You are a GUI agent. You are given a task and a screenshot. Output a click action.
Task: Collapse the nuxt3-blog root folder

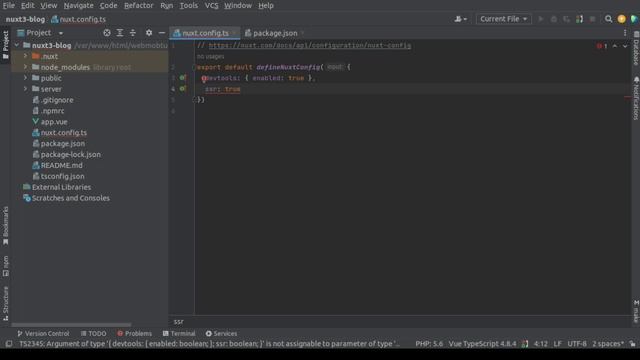pyautogui.click(x=17, y=45)
